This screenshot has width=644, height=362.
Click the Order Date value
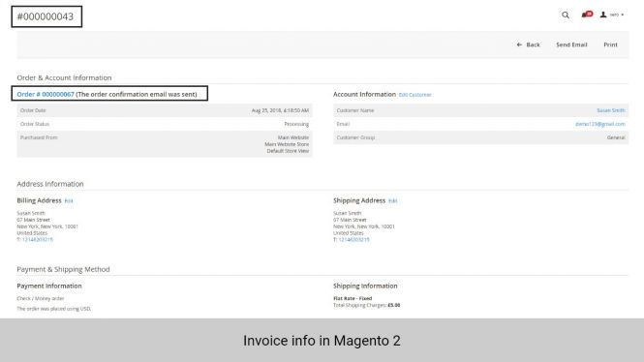pyautogui.click(x=280, y=110)
